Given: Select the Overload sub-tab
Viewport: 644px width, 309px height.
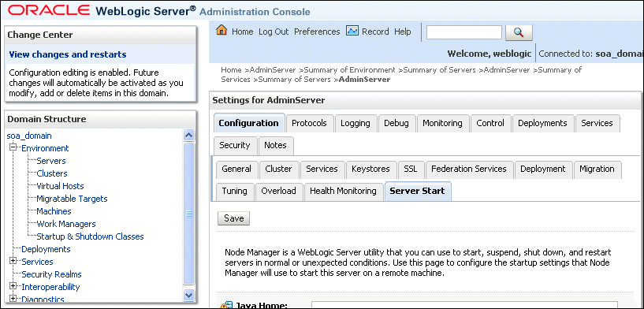Looking at the screenshot, I should point(278,191).
